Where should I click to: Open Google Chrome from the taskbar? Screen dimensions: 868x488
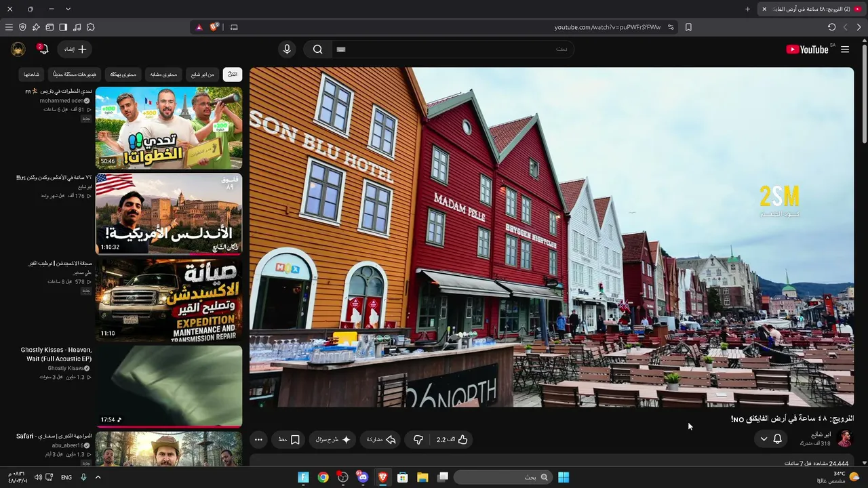[x=323, y=477]
